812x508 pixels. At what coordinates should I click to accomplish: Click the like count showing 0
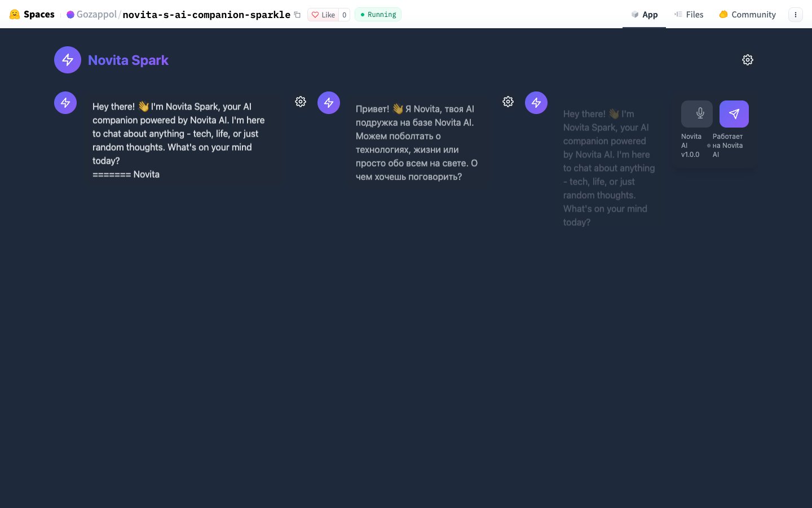[x=344, y=15]
